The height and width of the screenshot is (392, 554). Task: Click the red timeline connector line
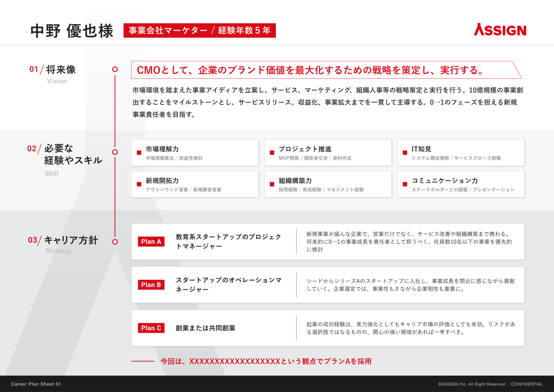pyautogui.click(x=115, y=111)
